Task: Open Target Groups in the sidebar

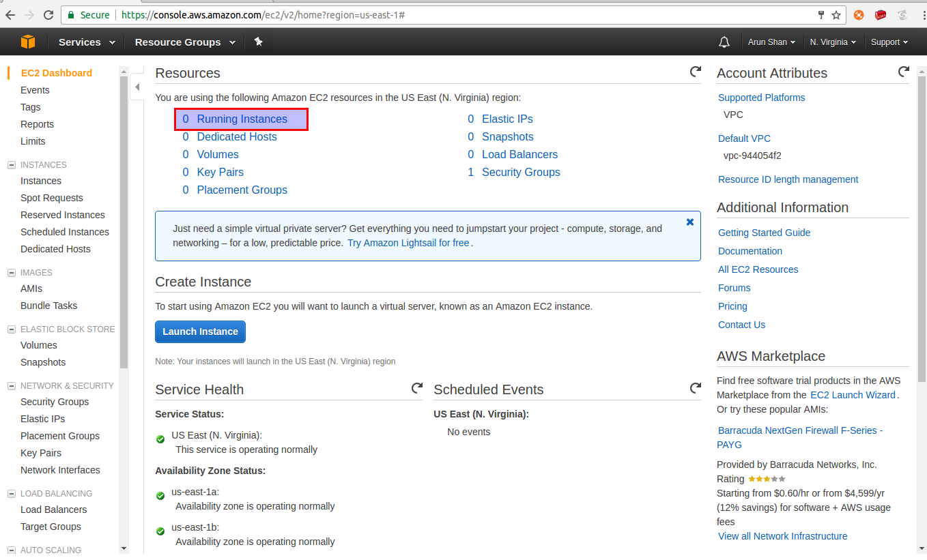Action: pos(51,527)
